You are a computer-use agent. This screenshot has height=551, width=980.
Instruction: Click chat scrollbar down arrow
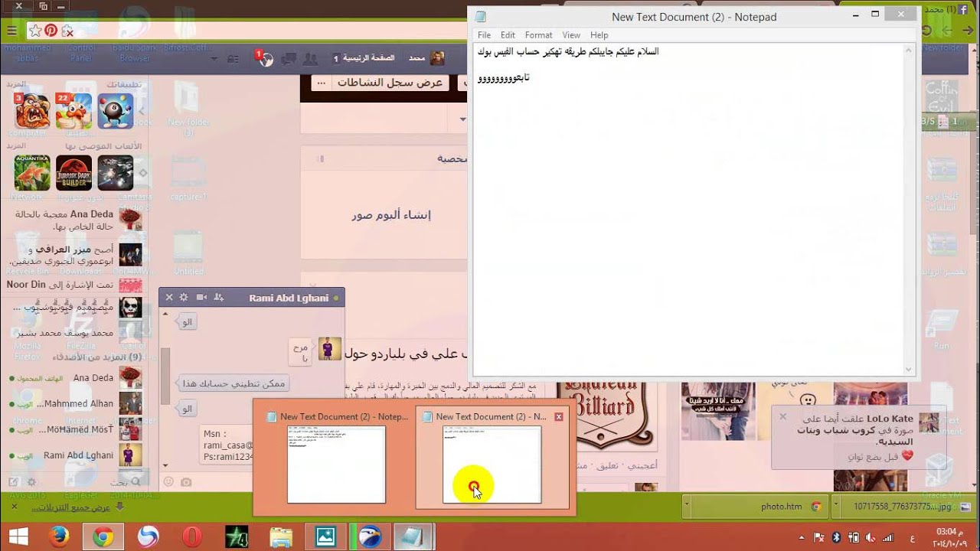coord(165,465)
